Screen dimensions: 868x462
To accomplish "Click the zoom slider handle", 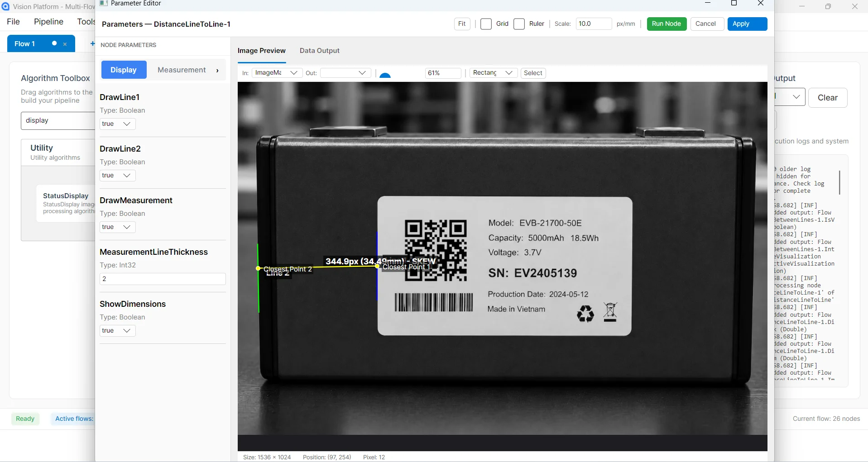I will [x=385, y=75].
